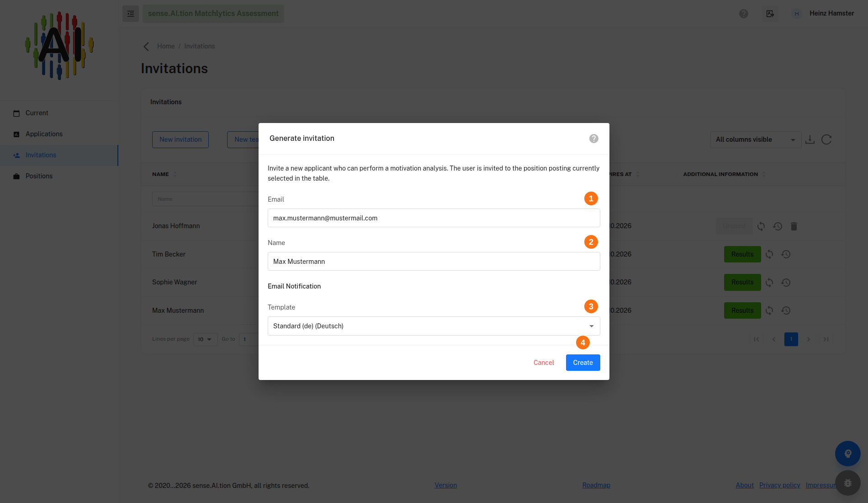Go to the next page arrow in pagination
The height and width of the screenshot is (503, 868).
click(x=809, y=339)
